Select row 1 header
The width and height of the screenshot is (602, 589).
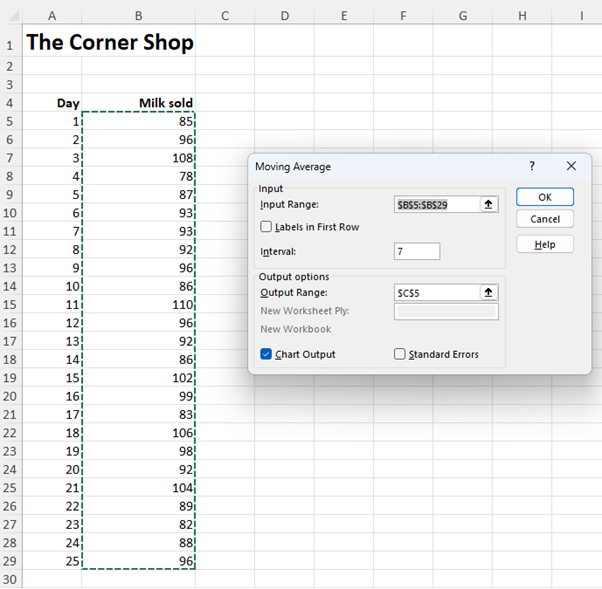(x=9, y=43)
